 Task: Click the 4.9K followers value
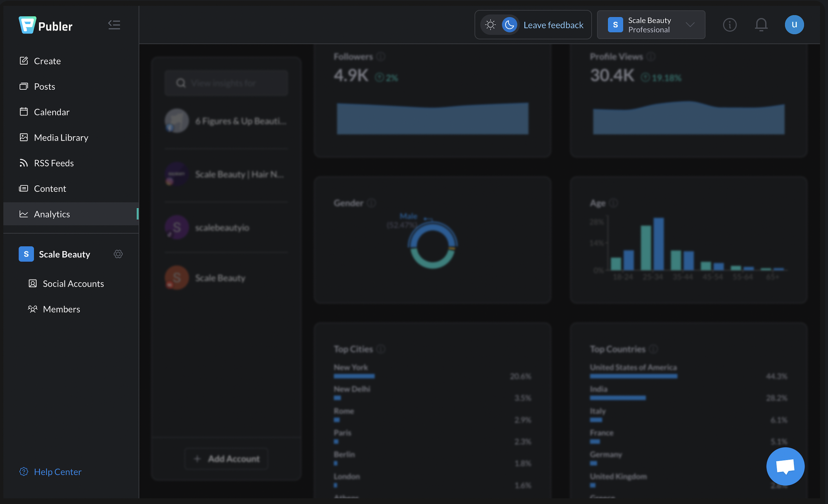[x=351, y=75]
